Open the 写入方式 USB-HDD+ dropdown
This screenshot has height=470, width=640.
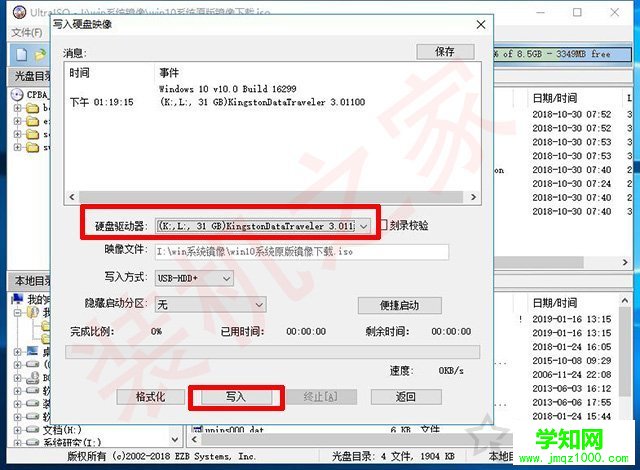pyautogui.click(x=227, y=279)
